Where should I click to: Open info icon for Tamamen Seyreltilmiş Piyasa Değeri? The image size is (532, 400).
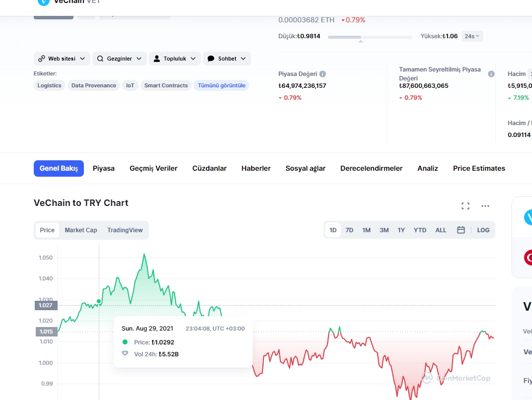[491, 74]
